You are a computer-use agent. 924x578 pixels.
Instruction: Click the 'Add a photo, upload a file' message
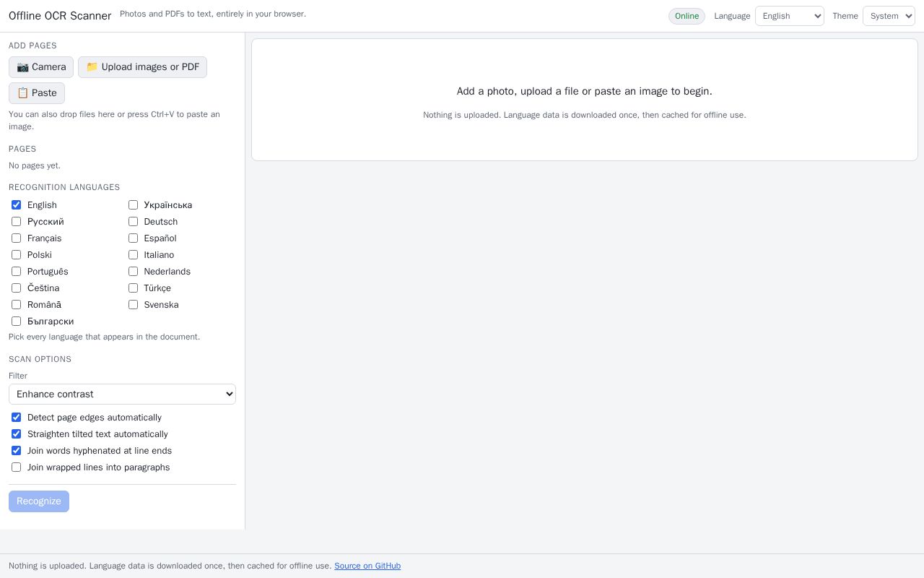click(x=585, y=91)
